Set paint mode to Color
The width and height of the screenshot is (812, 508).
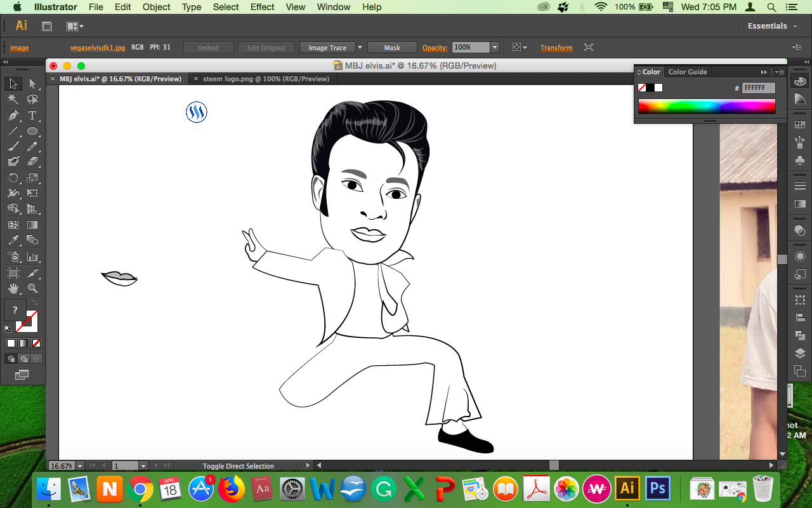tap(11, 343)
